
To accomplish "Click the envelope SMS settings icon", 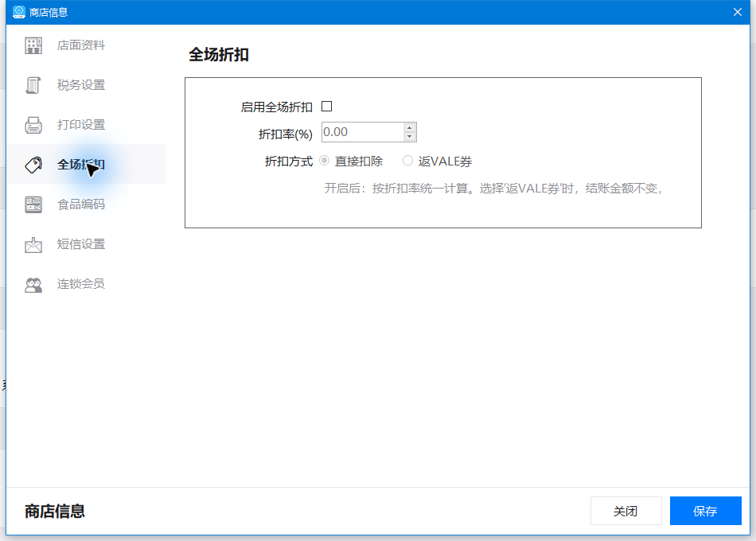I will click(x=33, y=244).
